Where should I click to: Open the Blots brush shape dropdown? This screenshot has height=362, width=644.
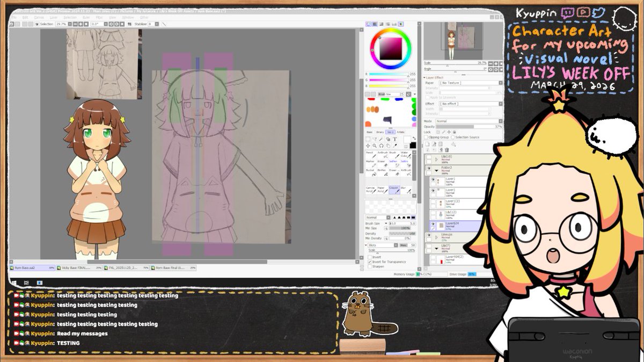point(383,245)
